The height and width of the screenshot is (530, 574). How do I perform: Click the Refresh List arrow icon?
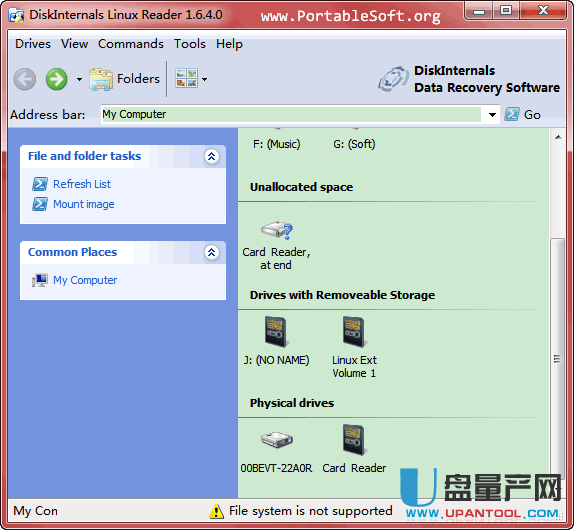[40, 184]
